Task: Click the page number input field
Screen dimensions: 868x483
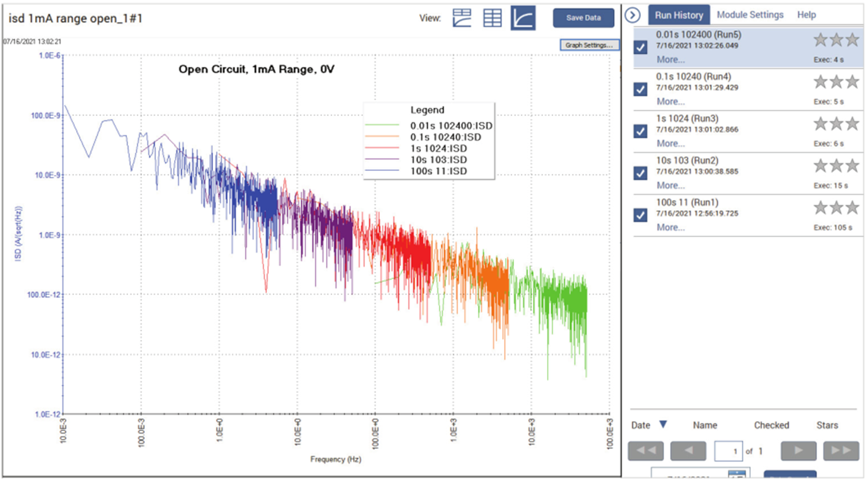Action: tap(728, 451)
